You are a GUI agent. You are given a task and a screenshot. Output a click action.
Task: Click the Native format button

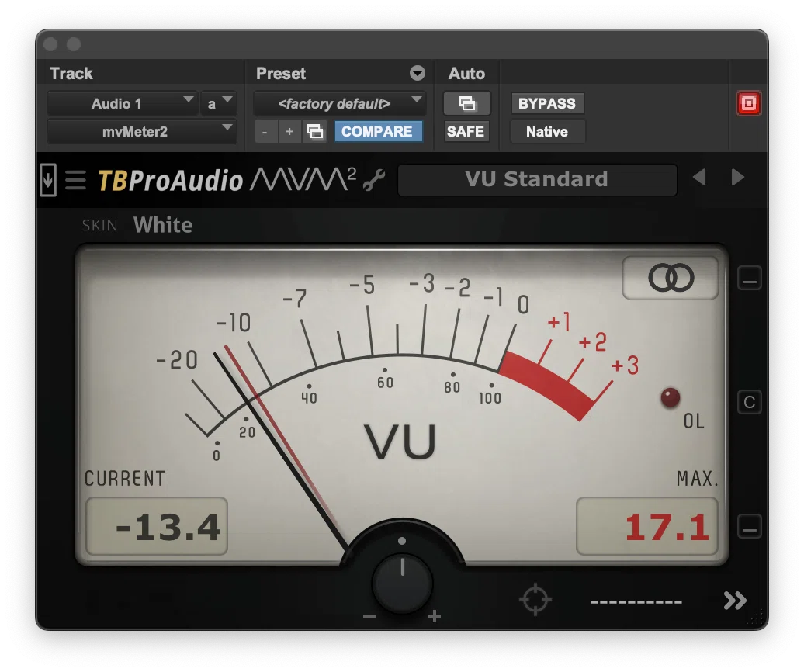click(547, 132)
